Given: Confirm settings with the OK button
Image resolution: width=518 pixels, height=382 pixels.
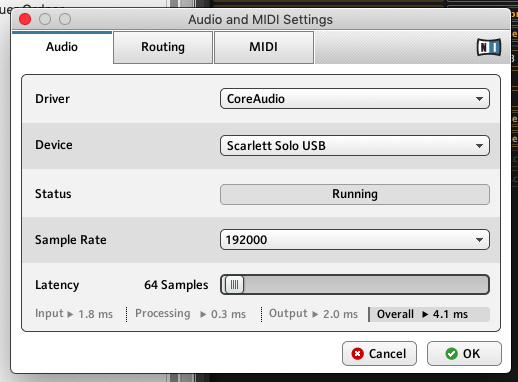Looking at the screenshot, I should point(464,353).
